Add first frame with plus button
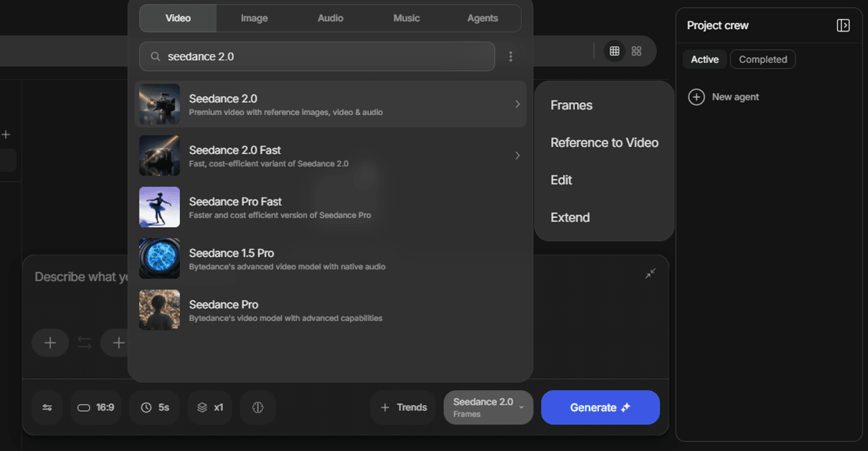Image resolution: width=868 pixels, height=451 pixels. [50, 343]
